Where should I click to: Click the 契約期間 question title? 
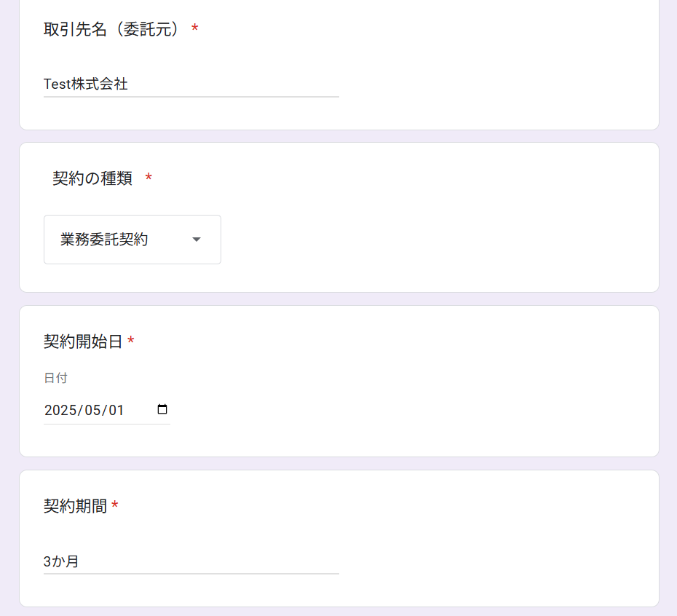pos(75,506)
